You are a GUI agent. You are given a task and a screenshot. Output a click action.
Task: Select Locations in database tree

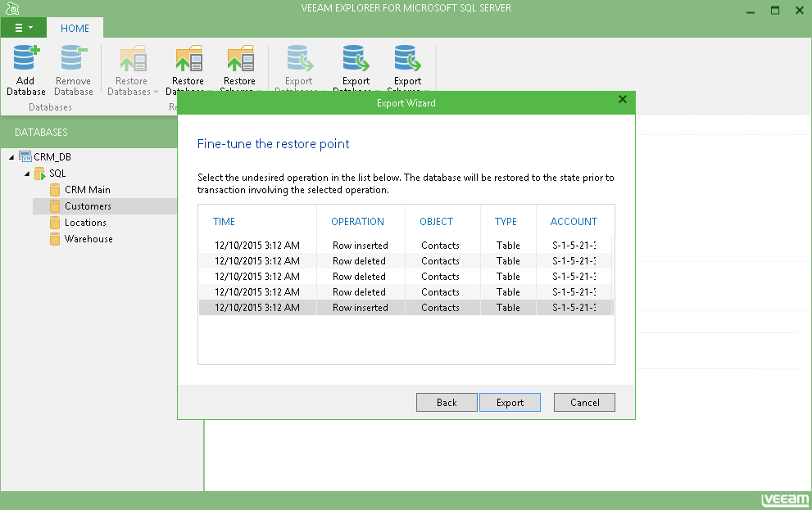click(85, 223)
